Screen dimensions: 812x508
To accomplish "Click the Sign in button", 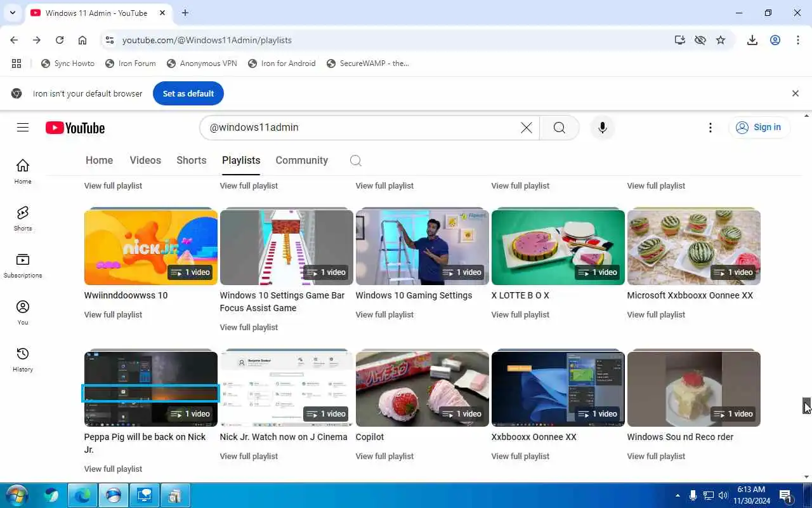I will (x=759, y=128).
